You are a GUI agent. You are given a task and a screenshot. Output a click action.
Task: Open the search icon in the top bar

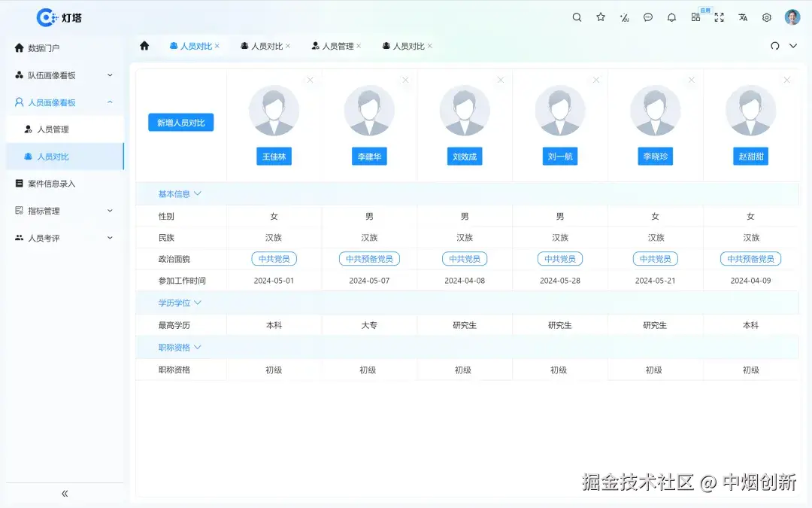tap(577, 17)
